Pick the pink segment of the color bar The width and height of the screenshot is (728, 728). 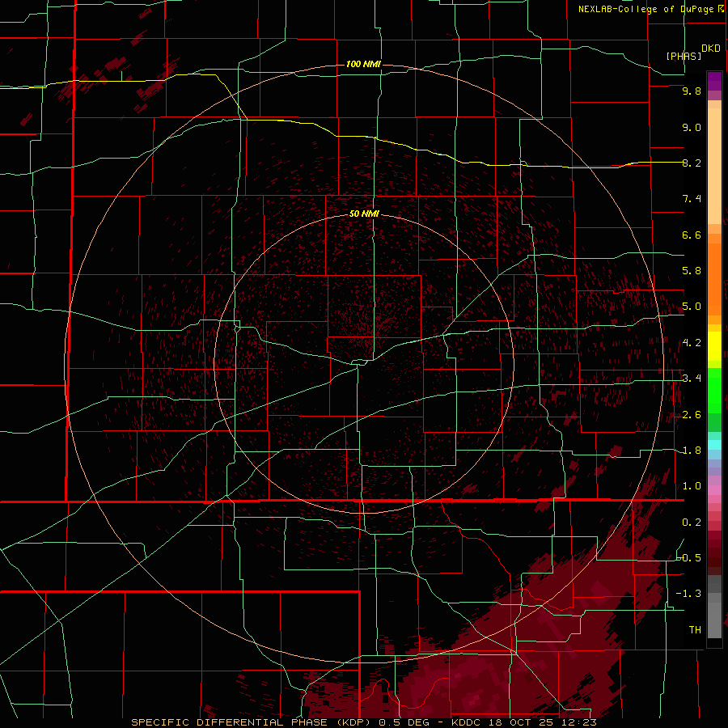(714, 490)
